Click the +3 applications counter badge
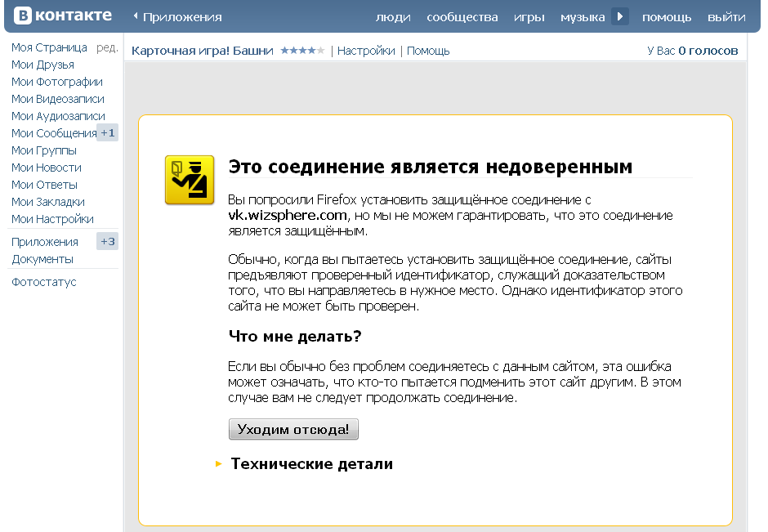This screenshot has width=768, height=532. coord(107,242)
